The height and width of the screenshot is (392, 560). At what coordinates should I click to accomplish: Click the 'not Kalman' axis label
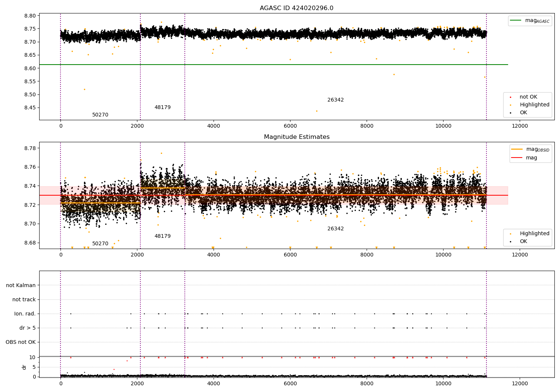pyautogui.click(x=21, y=286)
